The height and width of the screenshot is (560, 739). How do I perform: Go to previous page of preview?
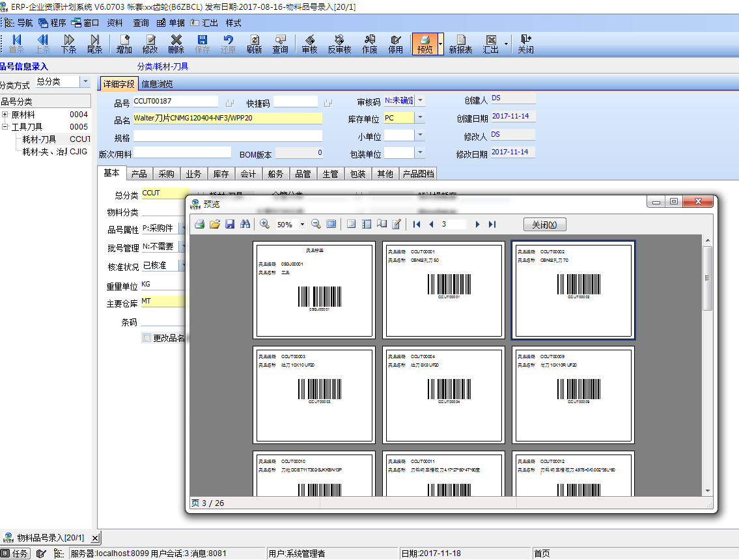(x=431, y=225)
